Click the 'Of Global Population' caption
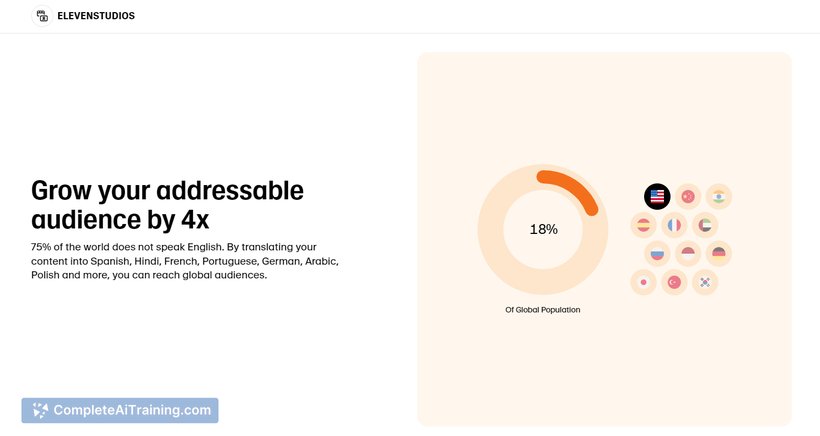 click(x=543, y=310)
